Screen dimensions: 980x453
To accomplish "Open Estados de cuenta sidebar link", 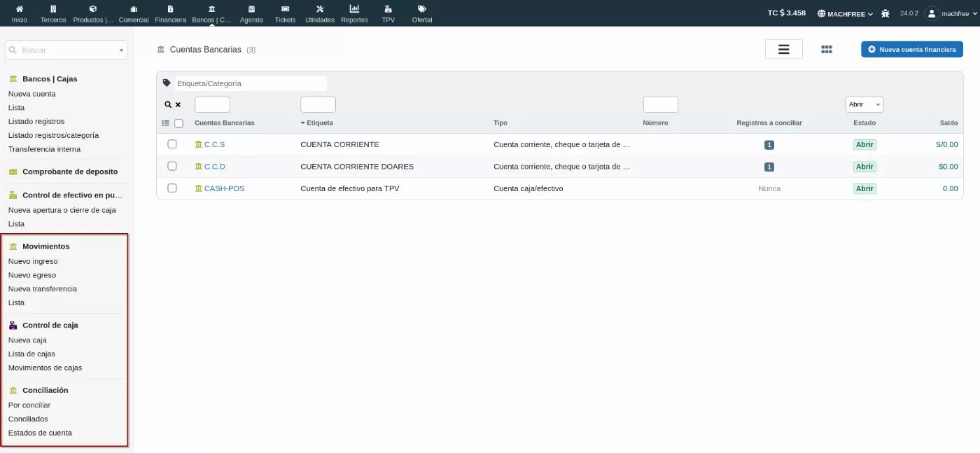I will click(x=40, y=433).
